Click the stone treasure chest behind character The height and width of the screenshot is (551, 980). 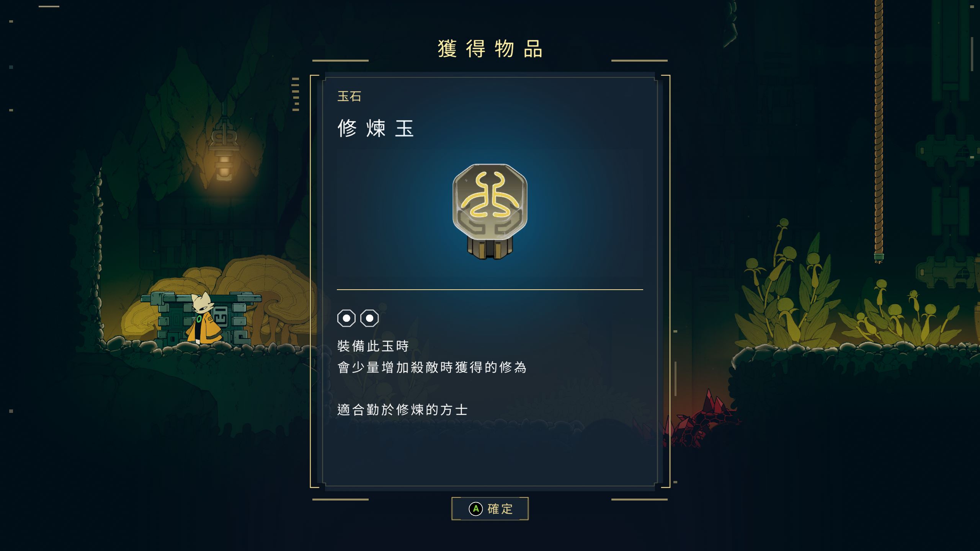(201, 318)
